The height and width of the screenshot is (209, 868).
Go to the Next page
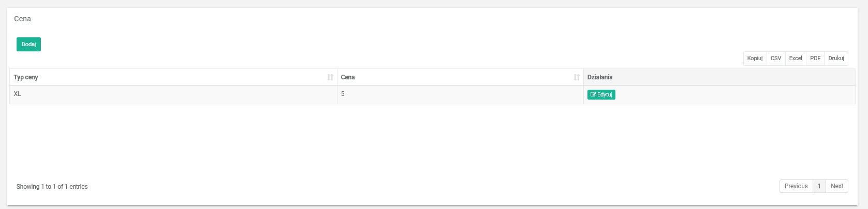(x=836, y=186)
